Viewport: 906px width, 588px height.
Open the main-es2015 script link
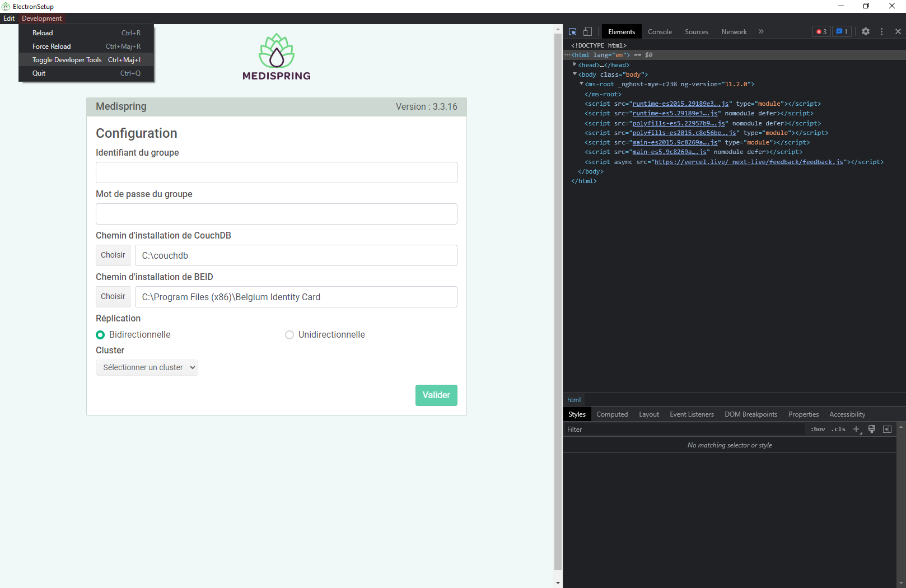[x=675, y=142]
